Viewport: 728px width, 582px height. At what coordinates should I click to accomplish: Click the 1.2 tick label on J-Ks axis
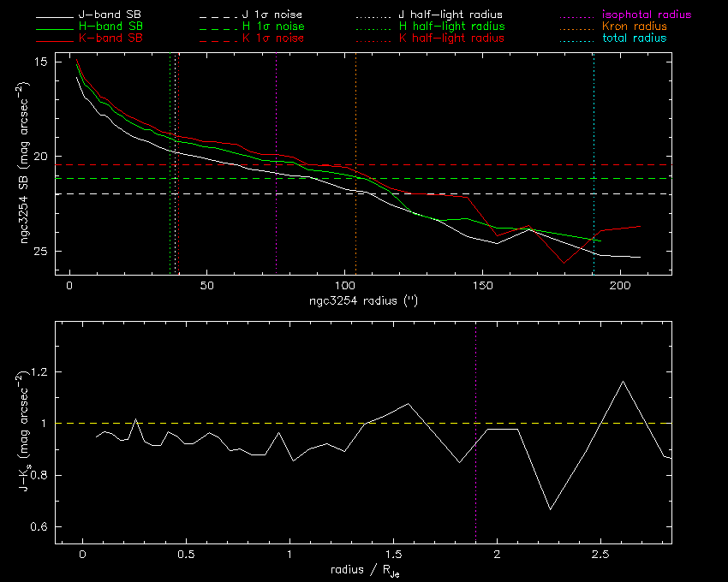click(x=41, y=372)
